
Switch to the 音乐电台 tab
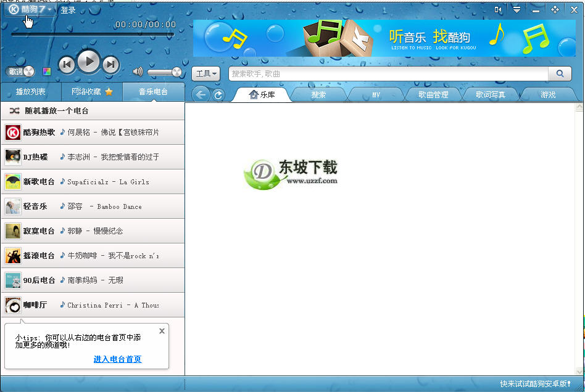(153, 92)
